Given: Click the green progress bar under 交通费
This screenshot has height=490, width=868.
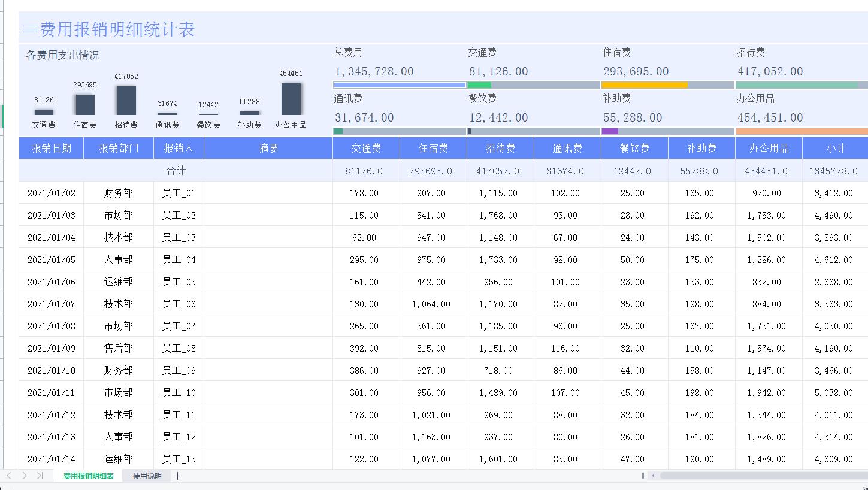Looking at the screenshot, I should tap(480, 84).
